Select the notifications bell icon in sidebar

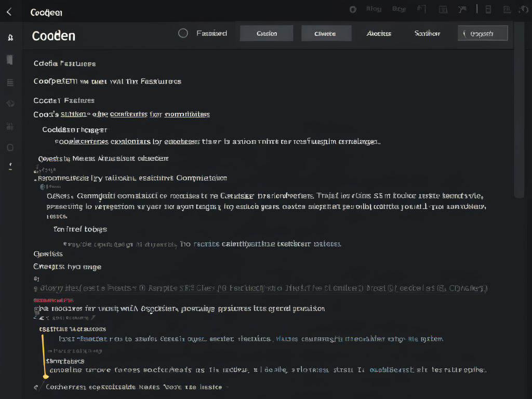pyautogui.click(x=10, y=37)
